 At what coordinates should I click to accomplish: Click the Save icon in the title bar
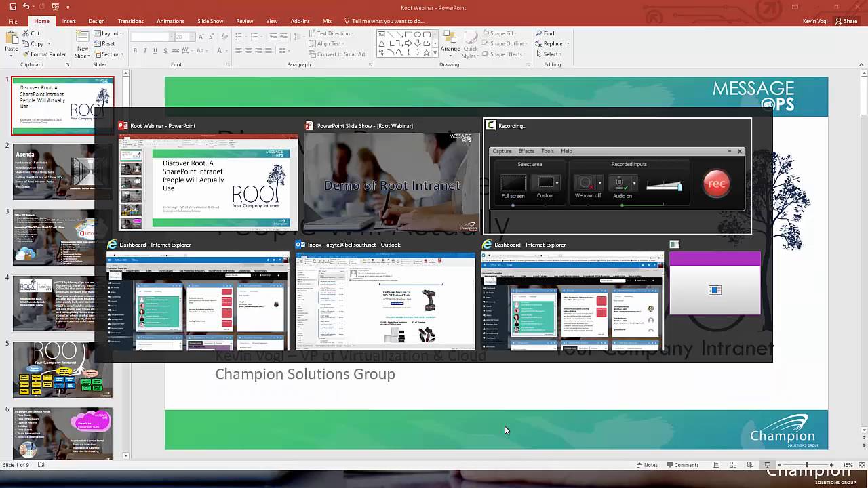[x=13, y=7]
